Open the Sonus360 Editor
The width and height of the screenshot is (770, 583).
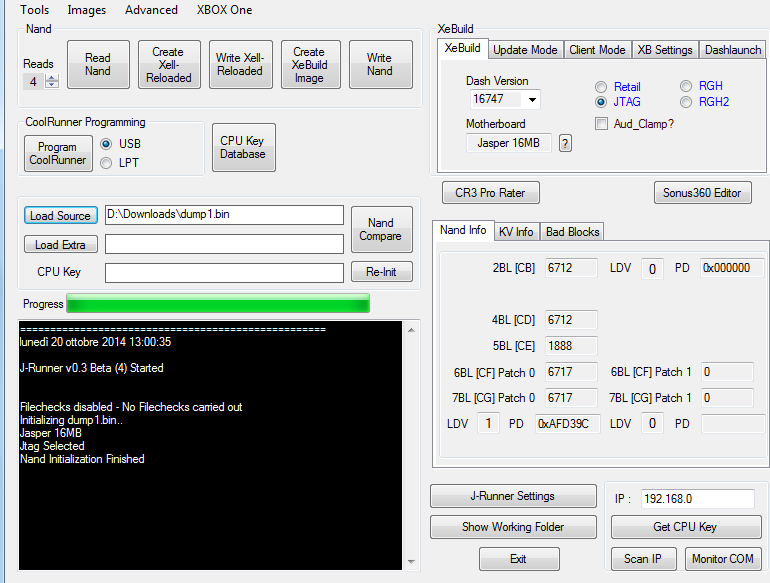(702, 193)
